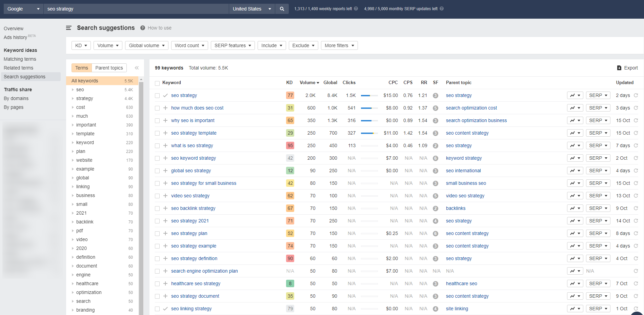
Task: Open the sidebar hamburger menu icon
Action: click(68, 28)
